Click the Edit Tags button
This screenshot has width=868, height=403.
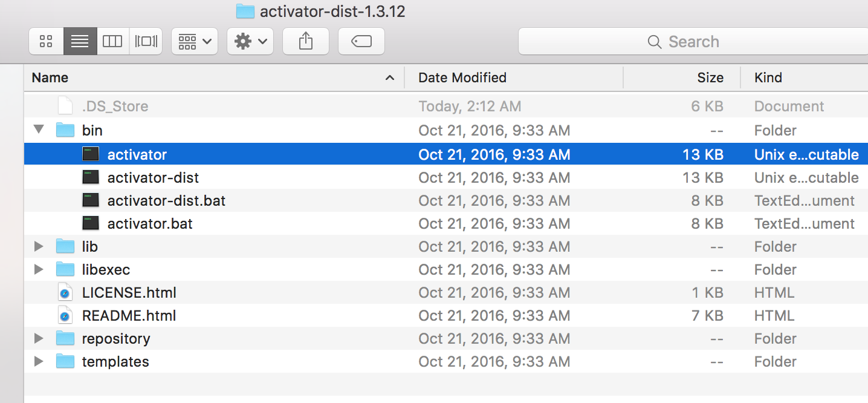[x=361, y=42]
